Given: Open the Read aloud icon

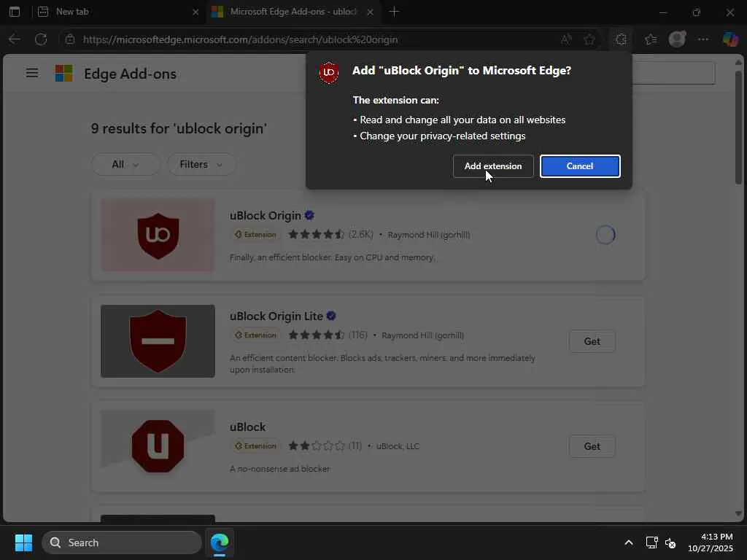Looking at the screenshot, I should pos(566,39).
